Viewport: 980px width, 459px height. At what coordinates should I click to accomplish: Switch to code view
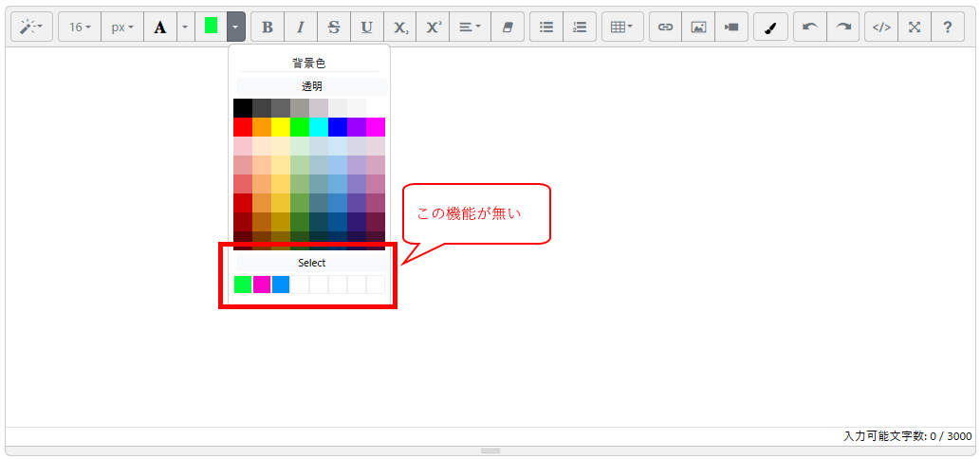coord(880,28)
